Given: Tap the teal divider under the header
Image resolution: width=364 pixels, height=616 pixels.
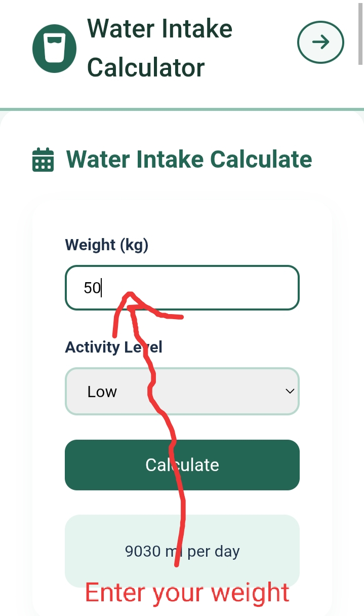Looking at the screenshot, I should [182, 107].
